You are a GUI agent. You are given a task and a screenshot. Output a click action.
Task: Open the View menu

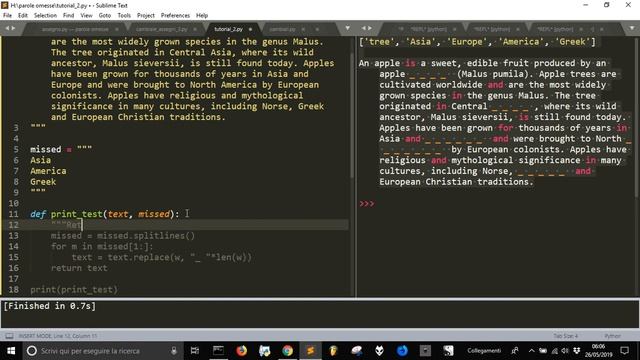coord(87,16)
